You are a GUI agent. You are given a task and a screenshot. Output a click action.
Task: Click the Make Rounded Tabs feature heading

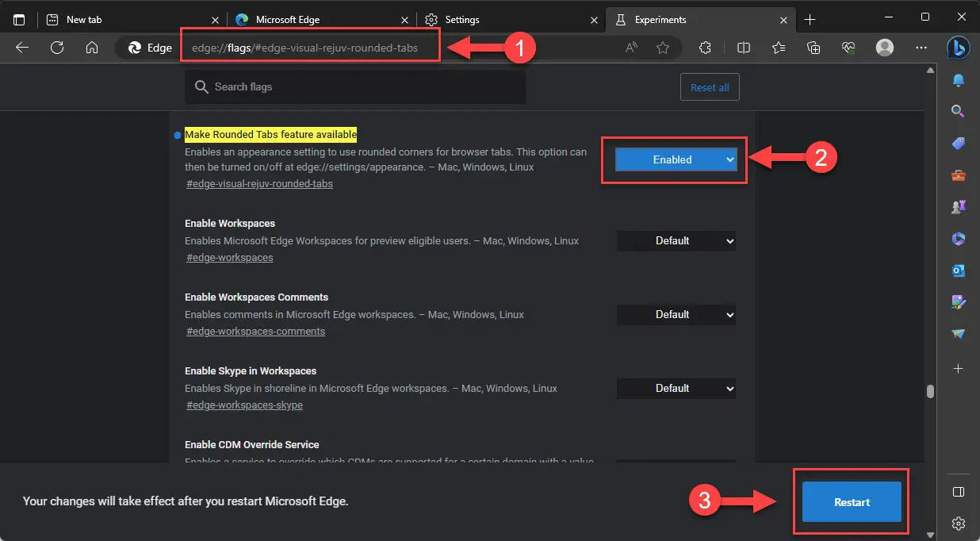(x=271, y=134)
